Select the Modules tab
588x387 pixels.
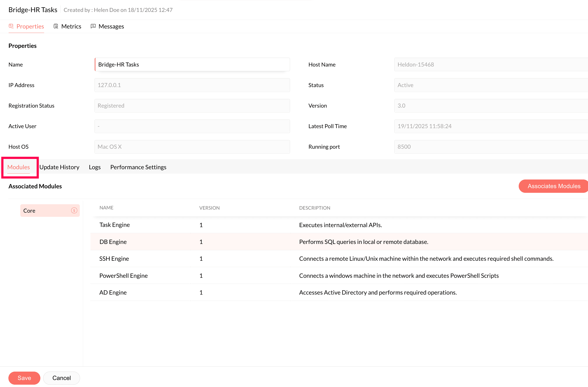[x=18, y=167]
